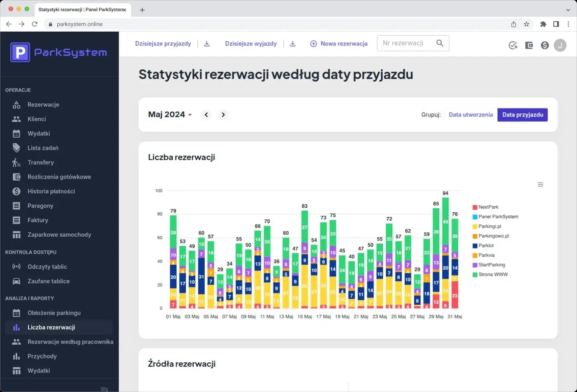The height and width of the screenshot is (392, 577).
Task: Reload the page
Action: tap(34, 24)
